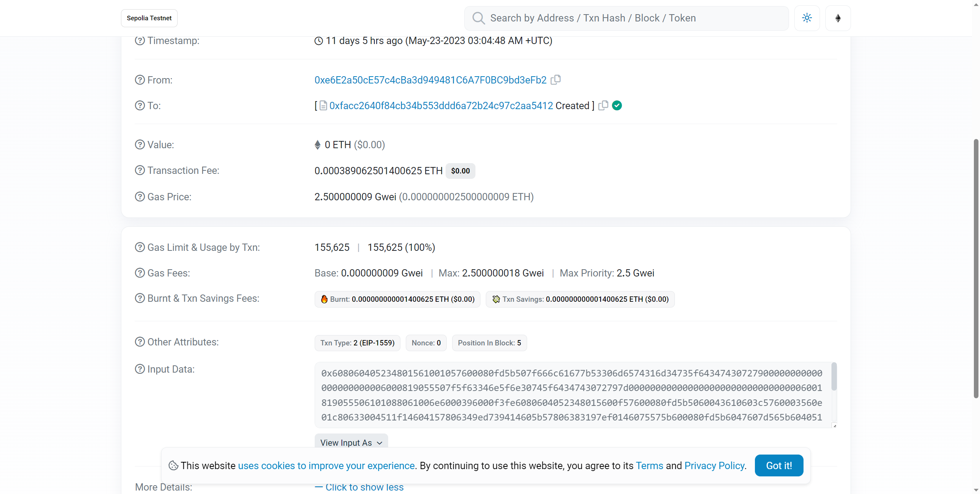Click the Sepolia Testnet label button
Viewport: 980px width, 494px height.
point(149,18)
